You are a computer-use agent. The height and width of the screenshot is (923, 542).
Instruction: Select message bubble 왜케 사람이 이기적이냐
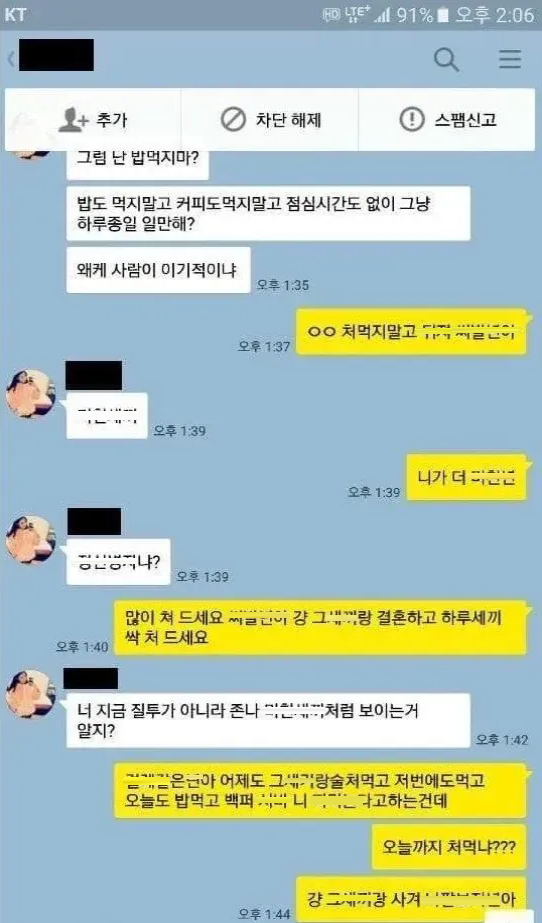pos(158,270)
